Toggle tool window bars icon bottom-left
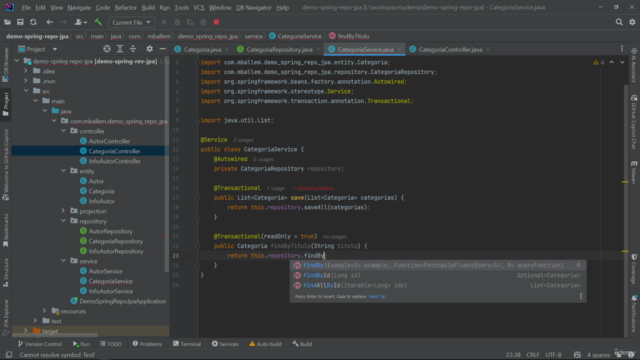This screenshot has width=640, height=360. click(x=9, y=355)
